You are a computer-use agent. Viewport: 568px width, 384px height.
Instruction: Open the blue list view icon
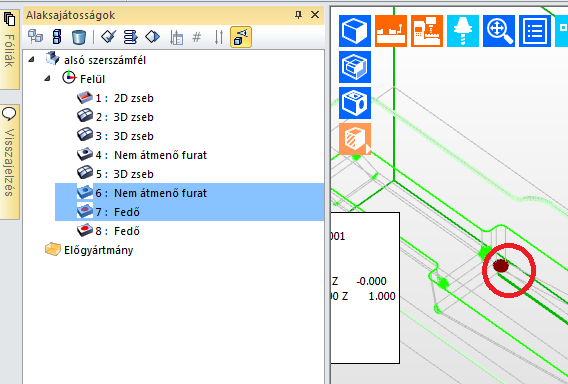[x=535, y=31]
